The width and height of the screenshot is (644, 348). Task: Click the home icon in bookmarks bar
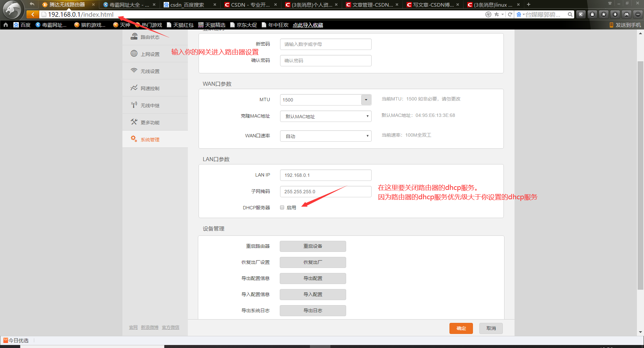[x=6, y=25]
